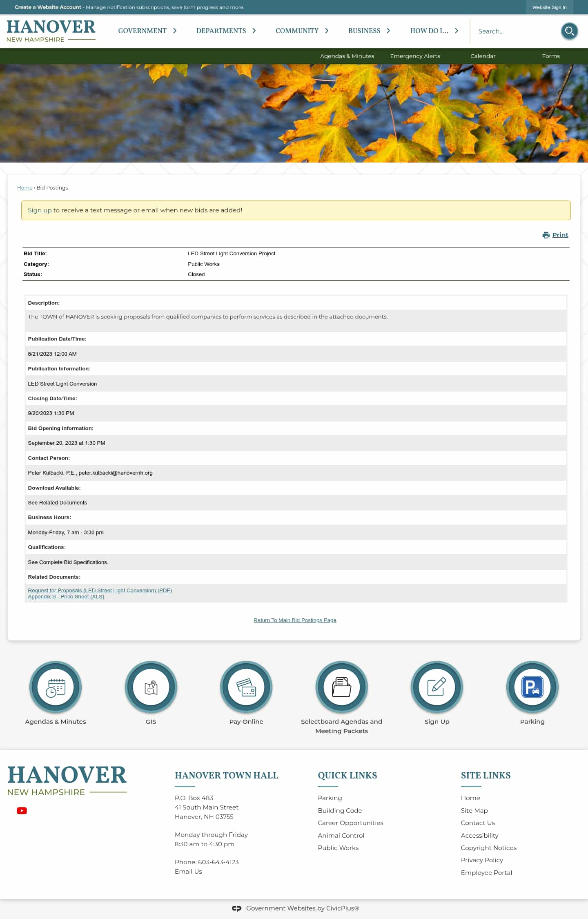The height and width of the screenshot is (919, 588).
Task: Open Copyright Notices link
Action: point(488,848)
